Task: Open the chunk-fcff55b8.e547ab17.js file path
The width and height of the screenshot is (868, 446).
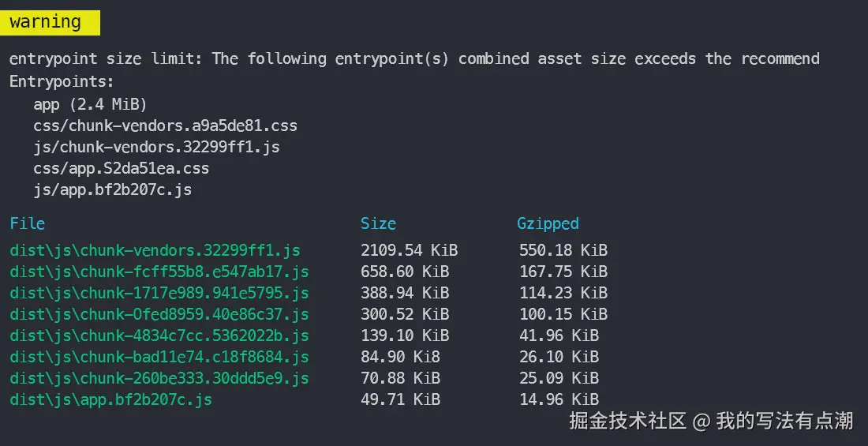Action: pyautogui.click(x=159, y=272)
